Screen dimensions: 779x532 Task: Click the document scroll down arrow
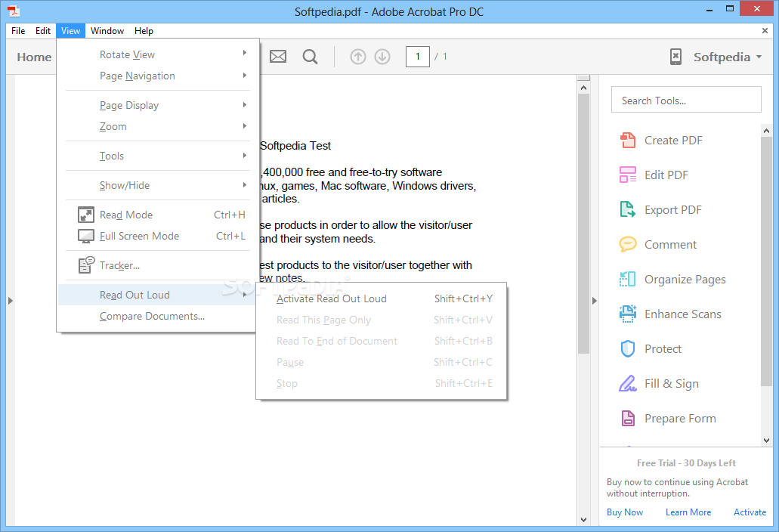point(583,520)
